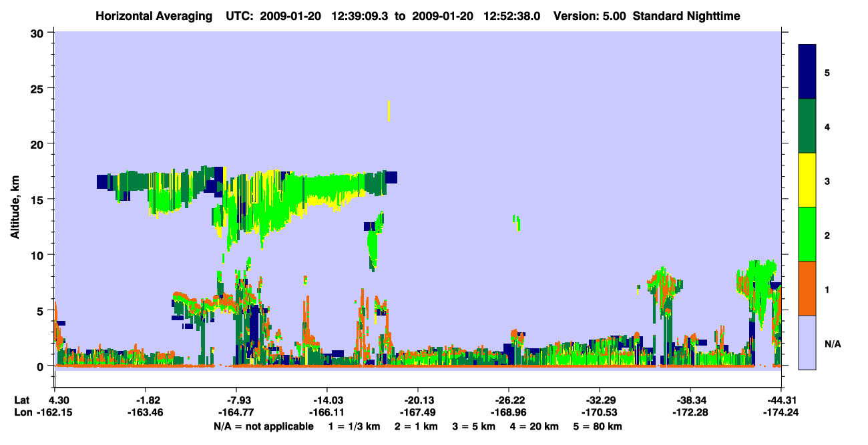Click the latitude value -1.82
The width and height of the screenshot is (868, 445).
pyautogui.click(x=145, y=400)
